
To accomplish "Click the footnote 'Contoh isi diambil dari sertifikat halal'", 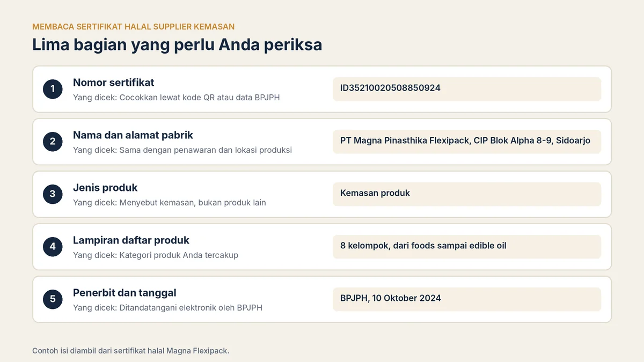I will tap(98, 351).
